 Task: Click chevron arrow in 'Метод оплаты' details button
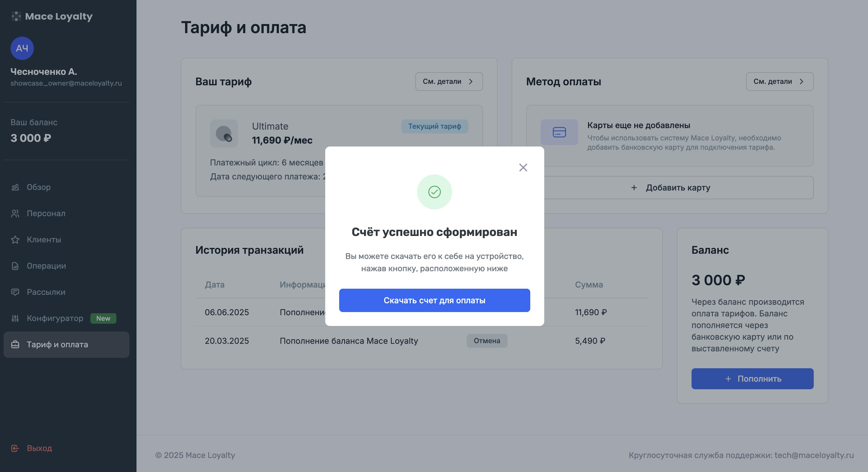coord(802,82)
